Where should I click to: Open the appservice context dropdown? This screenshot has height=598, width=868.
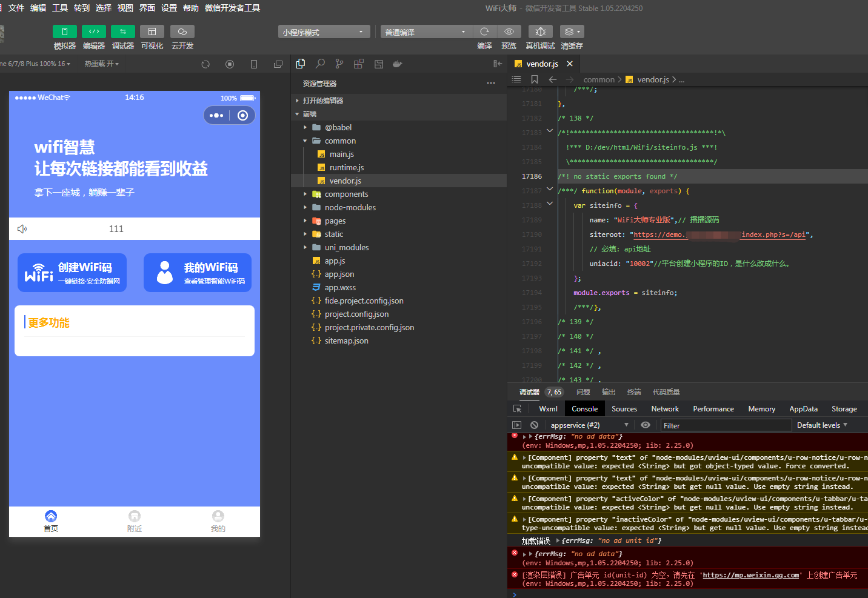(x=589, y=425)
